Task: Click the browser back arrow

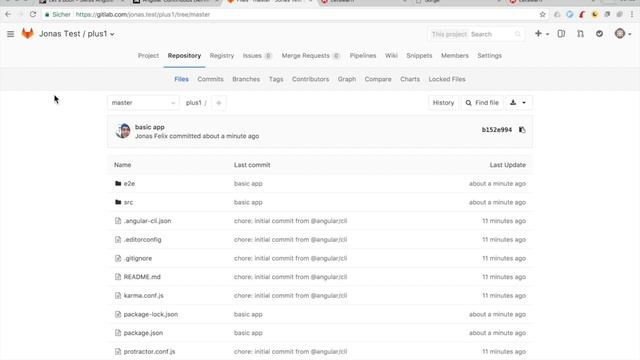Action: (8, 14)
